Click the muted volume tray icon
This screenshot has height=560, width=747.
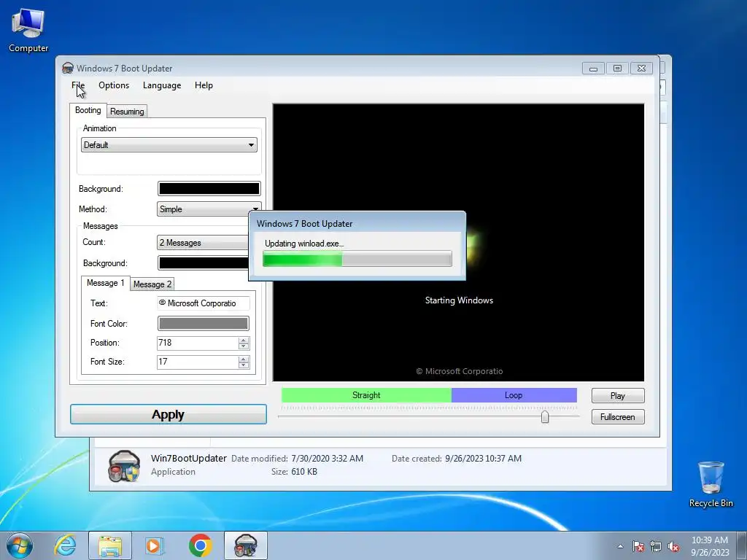[673, 546]
